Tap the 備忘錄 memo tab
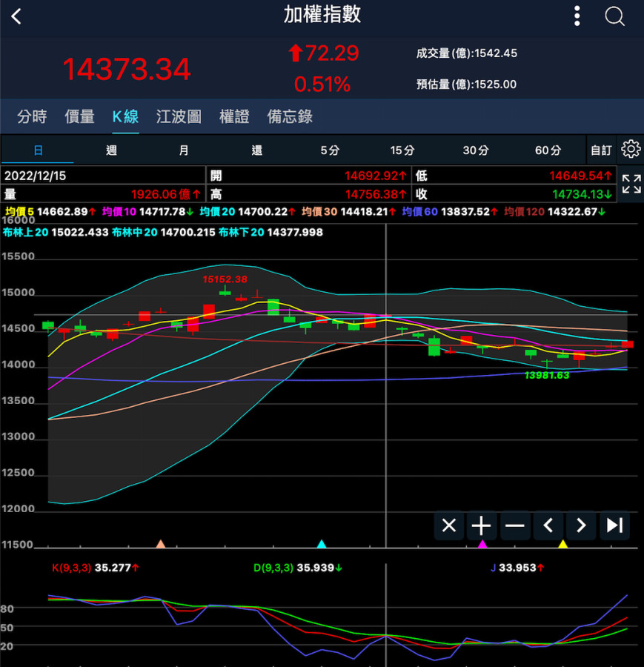This screenshot has height=667, width=644. (x=290, y=116)
